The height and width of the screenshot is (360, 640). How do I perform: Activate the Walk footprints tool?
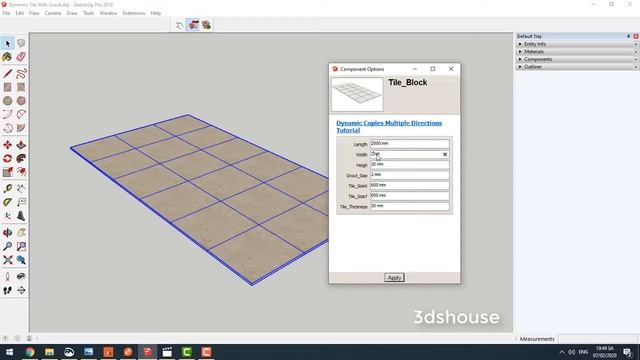[x=7, y=290]
